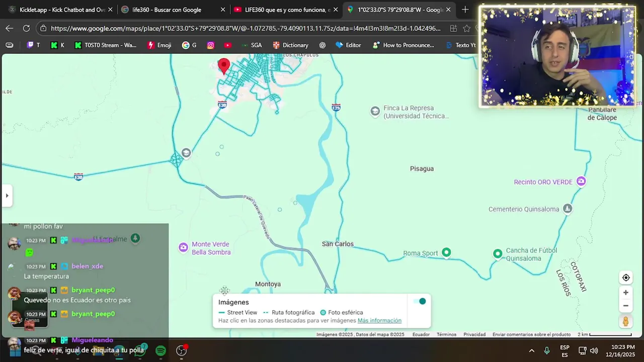The width and height of the screenshot is (644, 362).
Task: Open the T0ST0 Stream bookmark
Action: (x=105, y=45)
